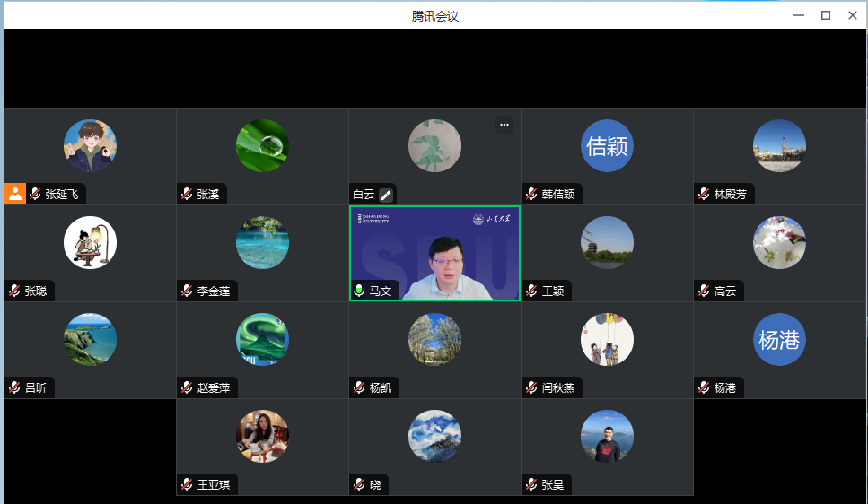Click muted mic icon beside 林殿芳
Screen dimensions: 868x504
click(x=704, y=194)
